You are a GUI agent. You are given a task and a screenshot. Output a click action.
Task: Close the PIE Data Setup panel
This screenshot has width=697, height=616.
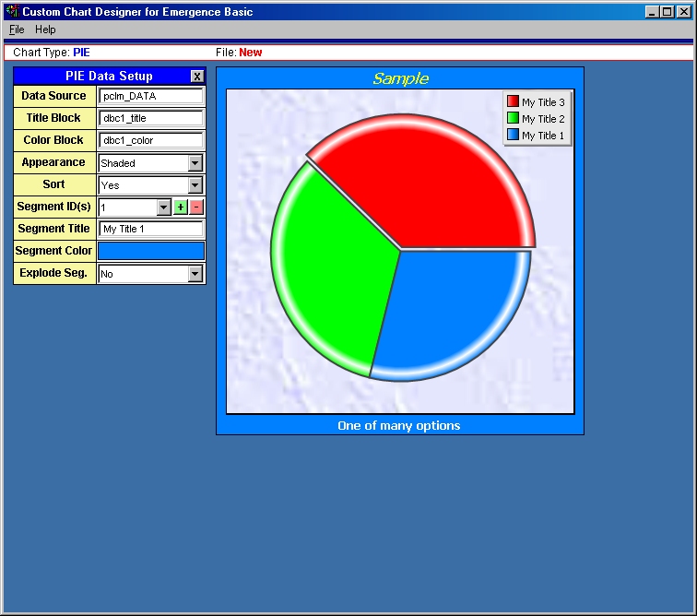(197, 77)
